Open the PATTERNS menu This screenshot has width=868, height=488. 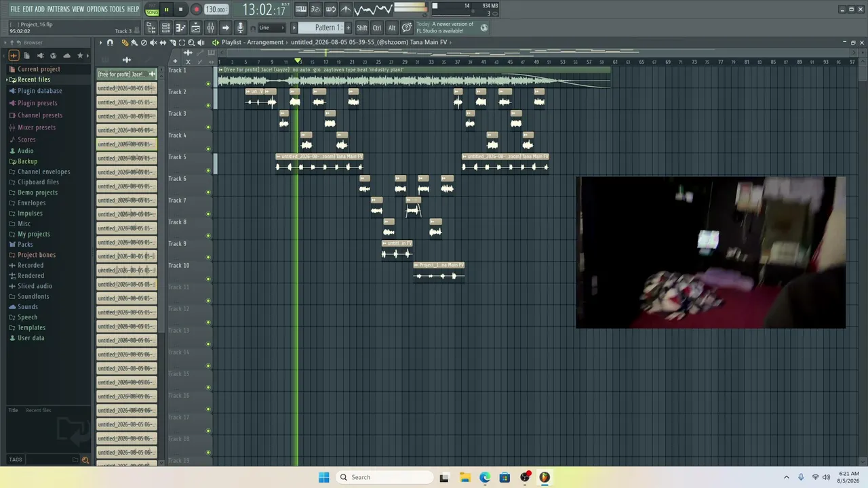click(x=58, y=9)
